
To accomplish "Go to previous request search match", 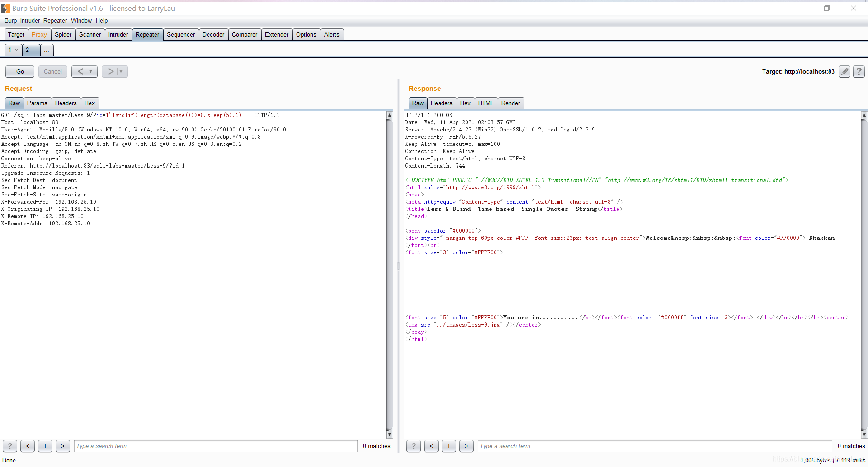I will point(28,446).
